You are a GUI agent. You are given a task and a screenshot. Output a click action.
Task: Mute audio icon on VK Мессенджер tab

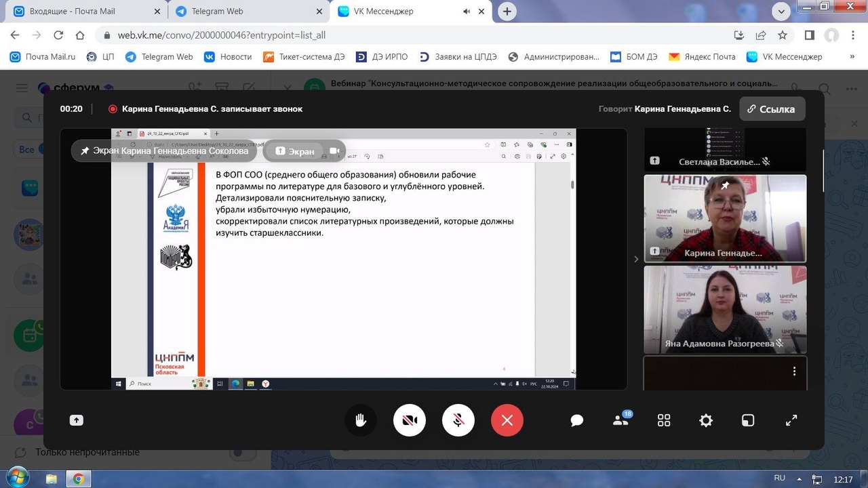[467, 12]
